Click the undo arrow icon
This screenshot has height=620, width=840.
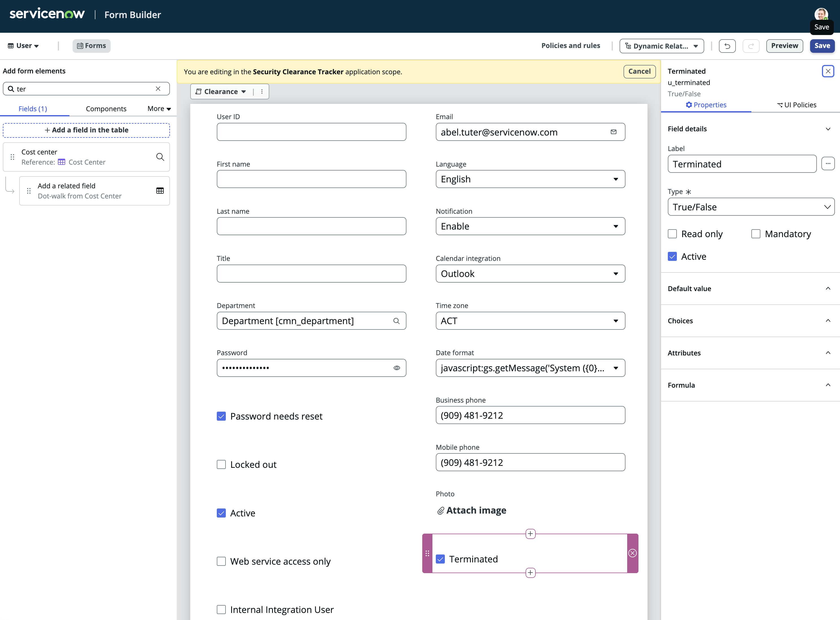pos(727,46)
